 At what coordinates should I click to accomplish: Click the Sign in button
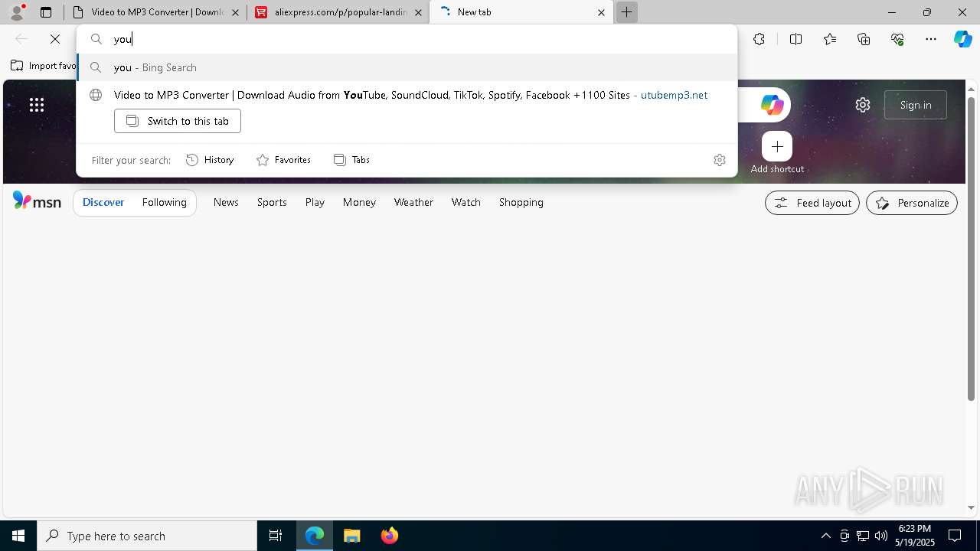point(916,105)
